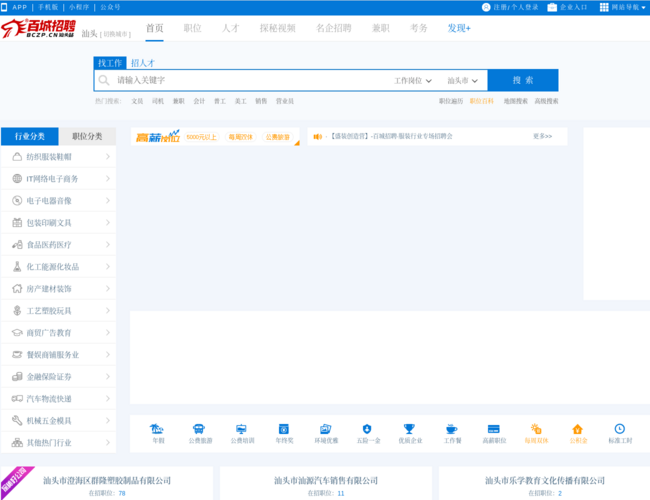Screen dimensions: 650x500
Task: Click the 每周双休 tag in banner
Action: [240, 137]
